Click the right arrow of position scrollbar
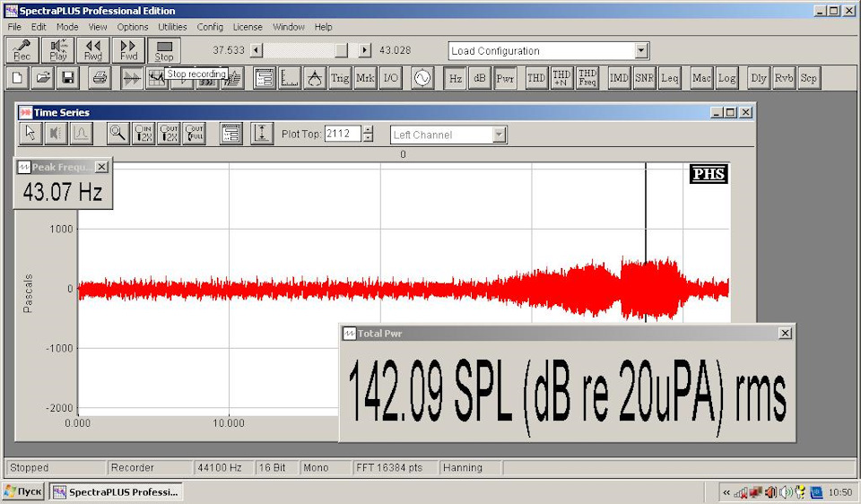 pyautogui.click(x=365, y=50)
